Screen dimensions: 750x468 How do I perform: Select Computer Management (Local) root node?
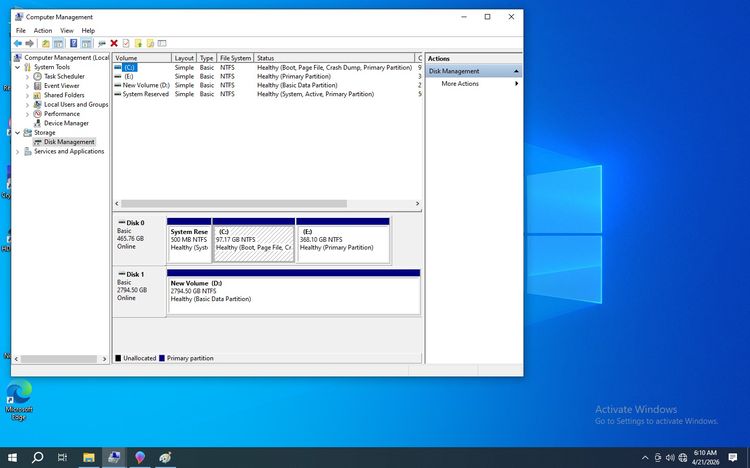pos(66,58)
